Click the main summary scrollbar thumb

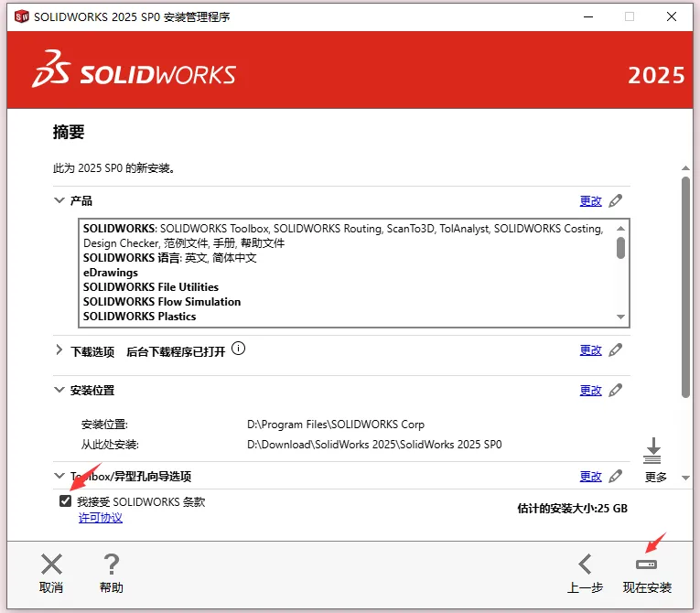click(x=685, y=287)
